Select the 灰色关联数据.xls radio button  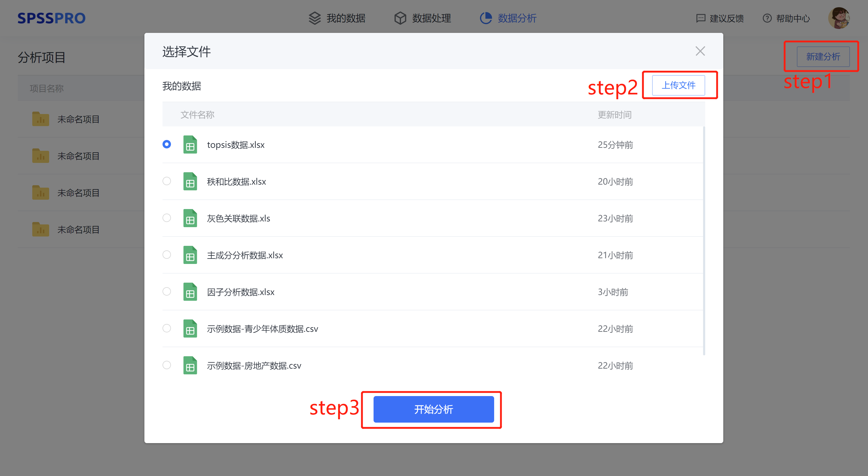(167, 218)
